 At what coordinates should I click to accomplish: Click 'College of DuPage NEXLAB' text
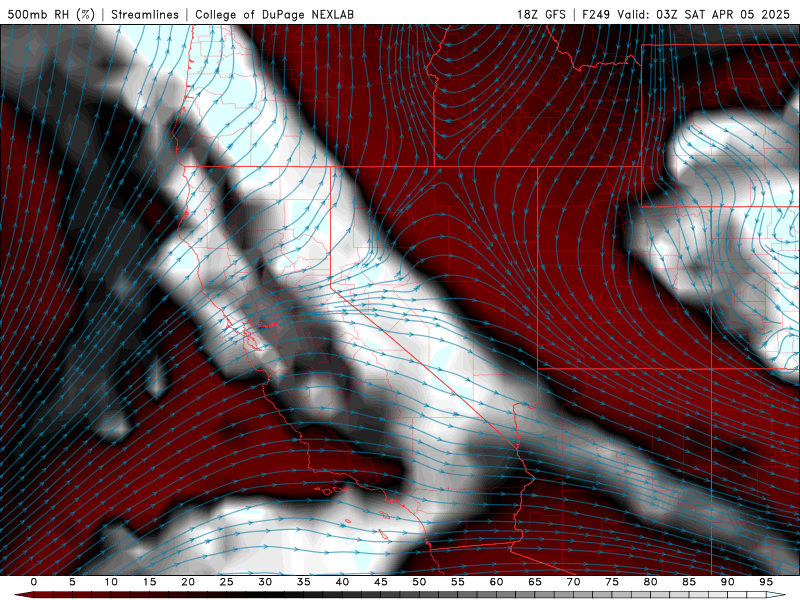coord(274,14)
